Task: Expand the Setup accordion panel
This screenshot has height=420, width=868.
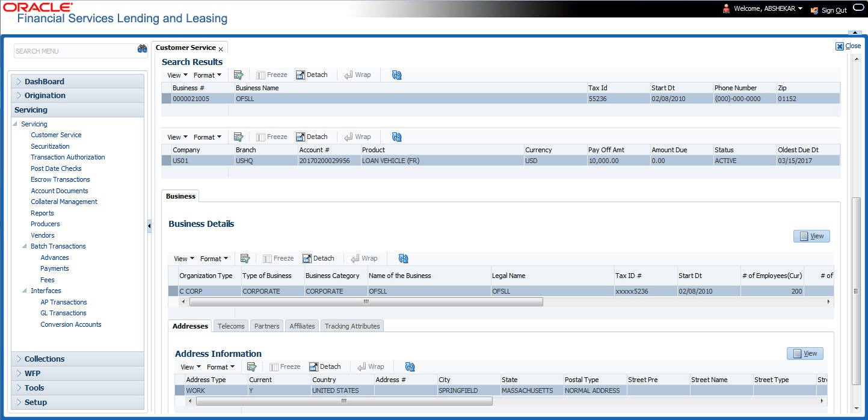Action: click(x=78, y=402)
